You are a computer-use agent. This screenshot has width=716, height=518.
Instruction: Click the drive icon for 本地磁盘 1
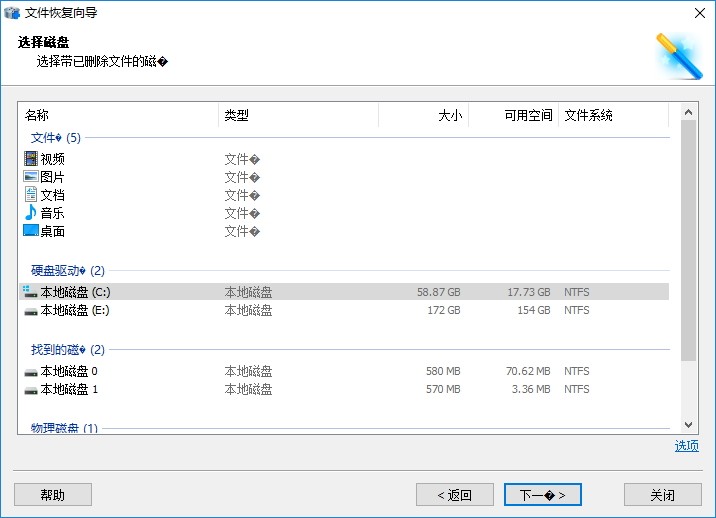tap(31, 391)
